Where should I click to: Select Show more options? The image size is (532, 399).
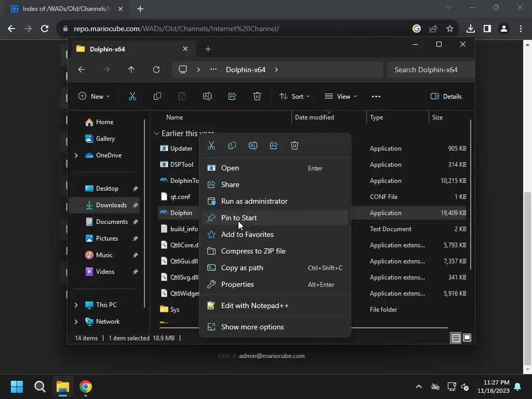[x=275, y=327]
